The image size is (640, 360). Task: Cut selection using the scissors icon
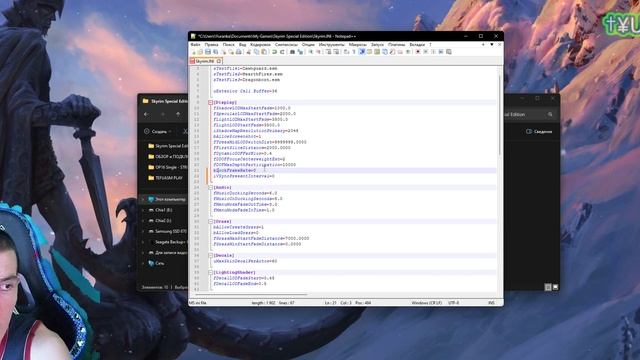(248, 52)
